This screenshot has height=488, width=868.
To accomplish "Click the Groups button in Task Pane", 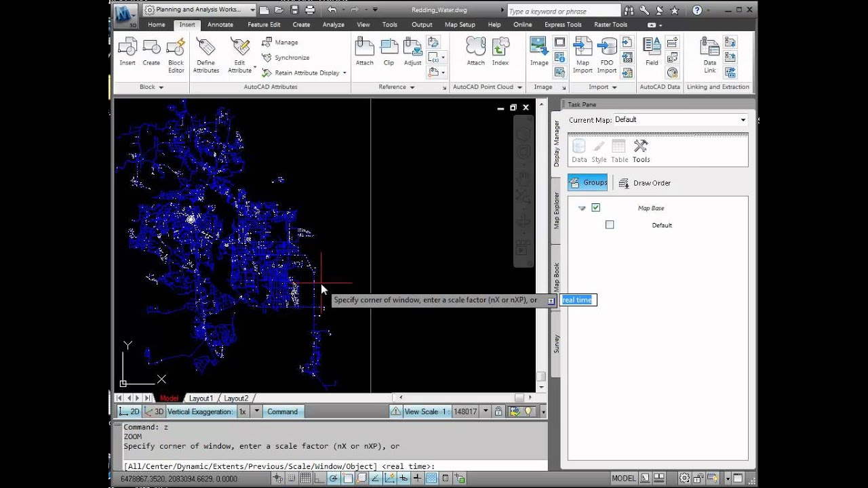I will (588, 182).
